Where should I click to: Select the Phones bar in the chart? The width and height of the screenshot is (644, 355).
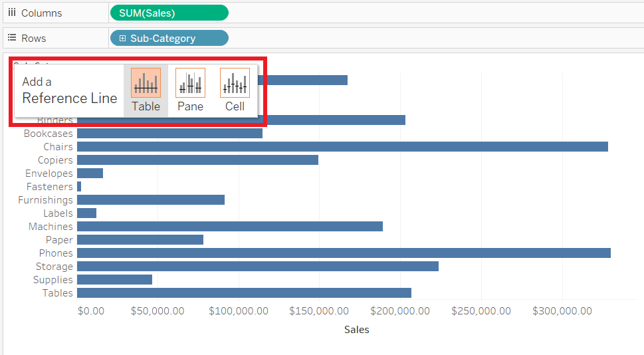pyautogui.click(x=344, y=253)
